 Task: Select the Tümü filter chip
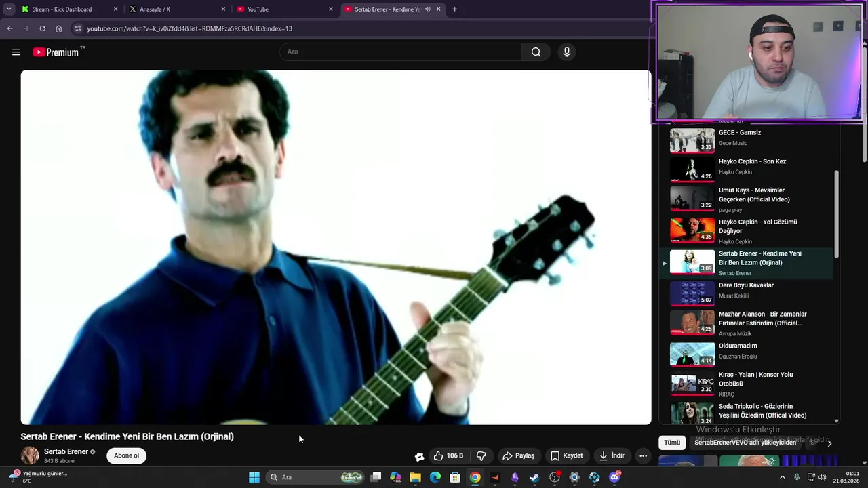[672, 443]
